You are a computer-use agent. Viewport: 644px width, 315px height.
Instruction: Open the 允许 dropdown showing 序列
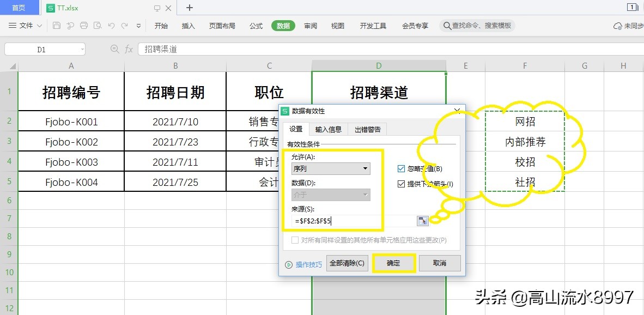point(331,168)
